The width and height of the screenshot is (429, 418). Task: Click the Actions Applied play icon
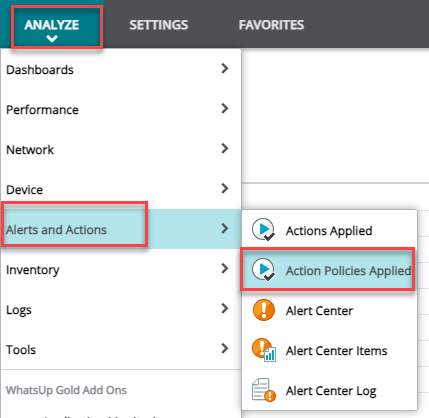[x=263, y=229]
